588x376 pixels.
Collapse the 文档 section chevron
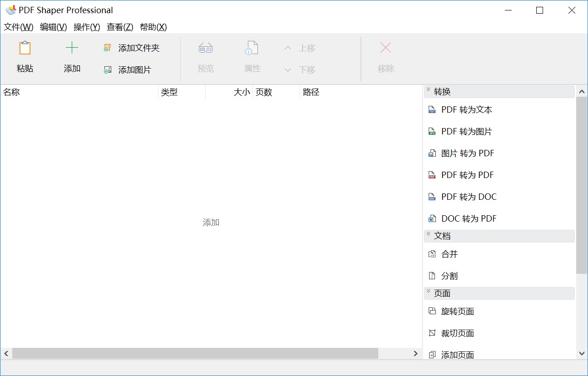428,235
